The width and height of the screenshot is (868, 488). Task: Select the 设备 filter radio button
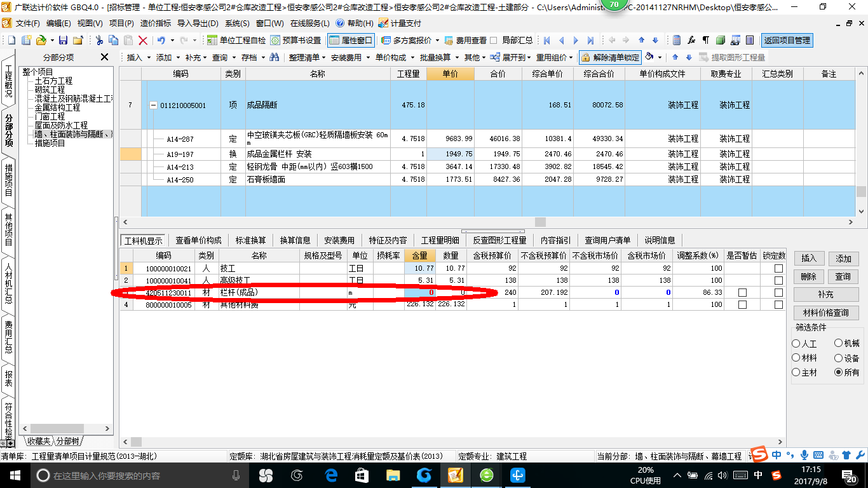(x=838, y=358)
